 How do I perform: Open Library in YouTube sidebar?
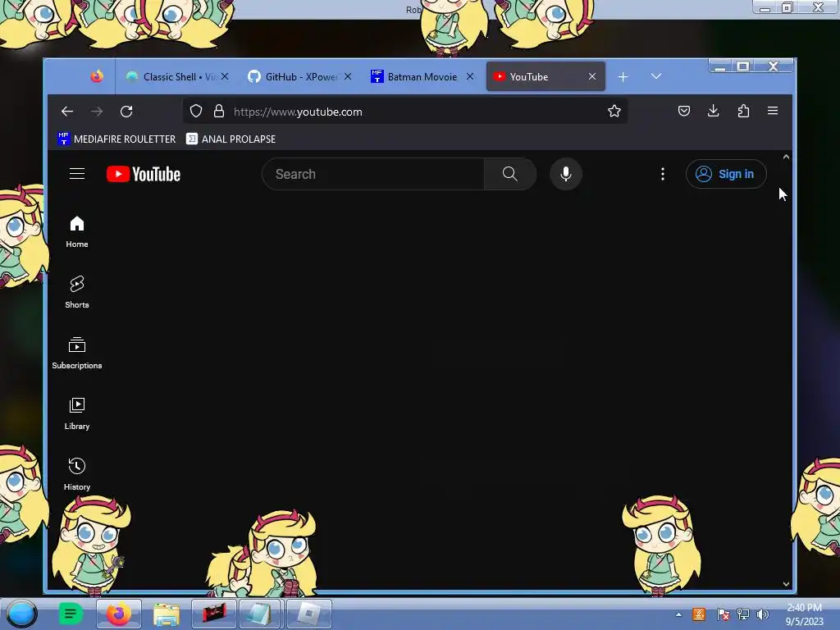(x=77, y=413)
